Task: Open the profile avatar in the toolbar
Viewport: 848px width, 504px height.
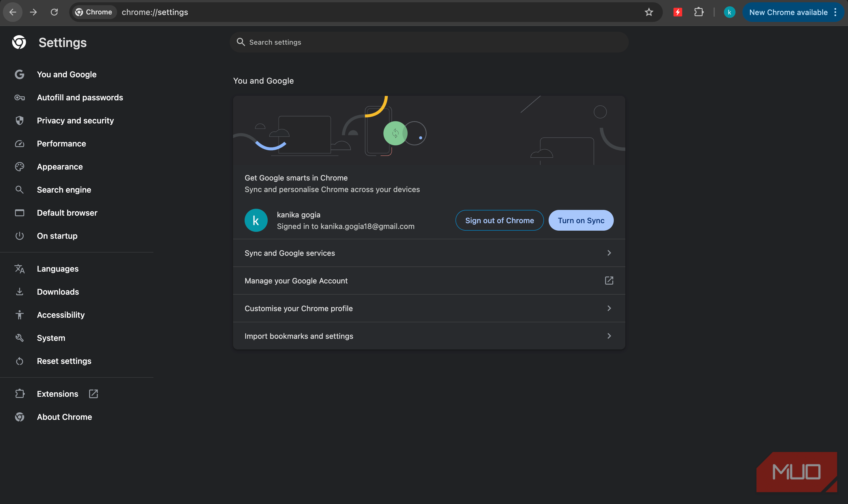Action: tap(729, 12)
